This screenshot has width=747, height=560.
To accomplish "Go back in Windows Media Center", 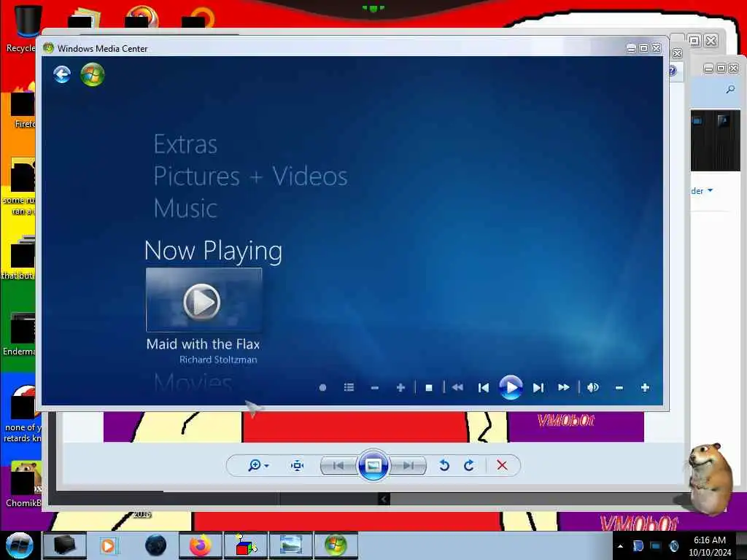I will (x=62, y=74).
